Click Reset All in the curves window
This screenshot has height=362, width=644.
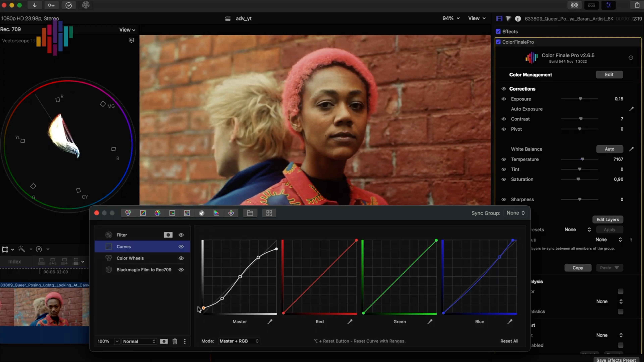(509, 341)
